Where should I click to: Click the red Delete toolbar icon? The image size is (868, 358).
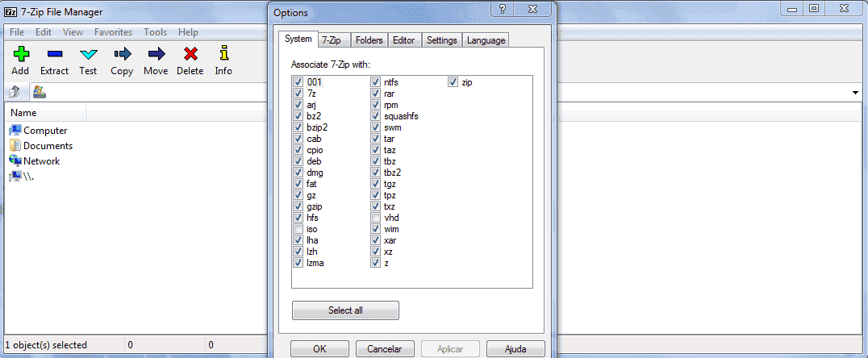point(190,54)
